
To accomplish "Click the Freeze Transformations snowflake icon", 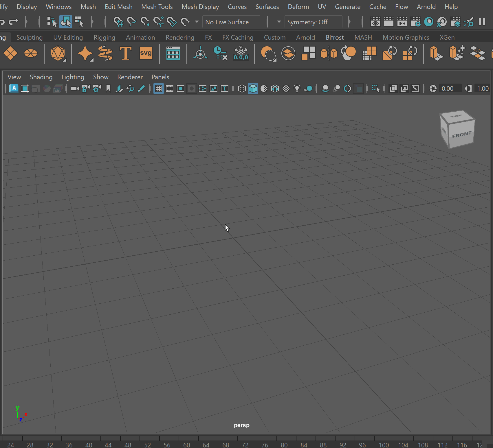I will (x=241, y=53).
